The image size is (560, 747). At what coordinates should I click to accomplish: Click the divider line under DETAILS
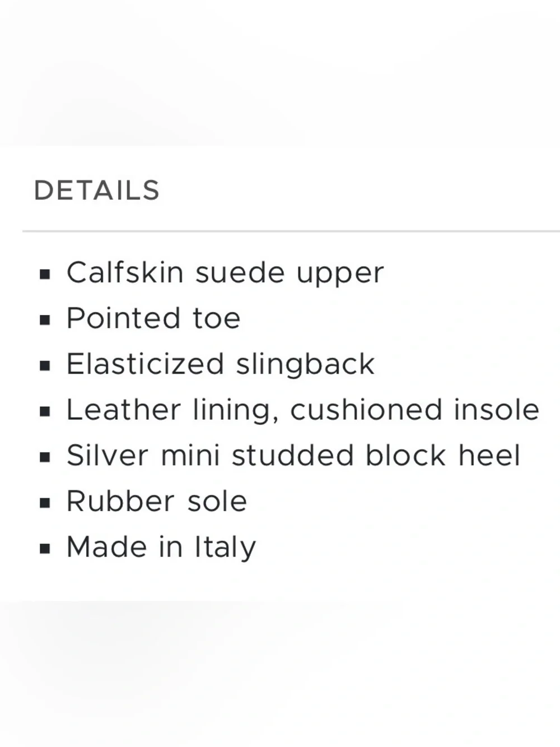pyautogui.click(x=291, y=231)
